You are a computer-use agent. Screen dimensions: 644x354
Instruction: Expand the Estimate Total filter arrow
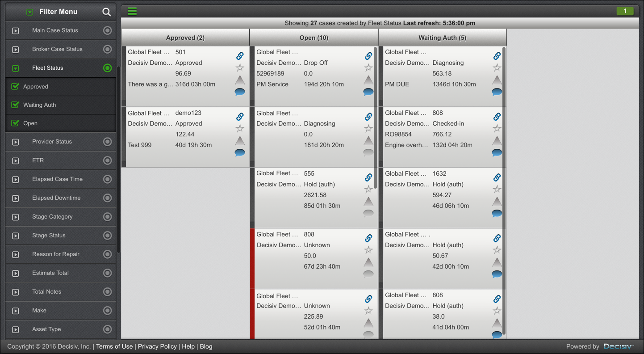pos(16,274)
